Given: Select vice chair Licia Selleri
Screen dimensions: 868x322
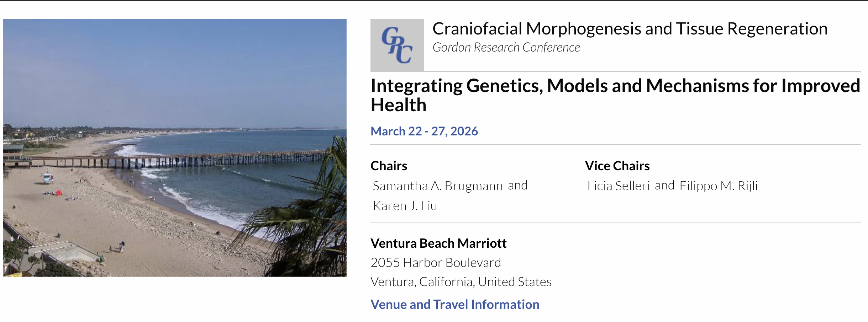Looking at the screenshot, I should click(x=619, y=186).
